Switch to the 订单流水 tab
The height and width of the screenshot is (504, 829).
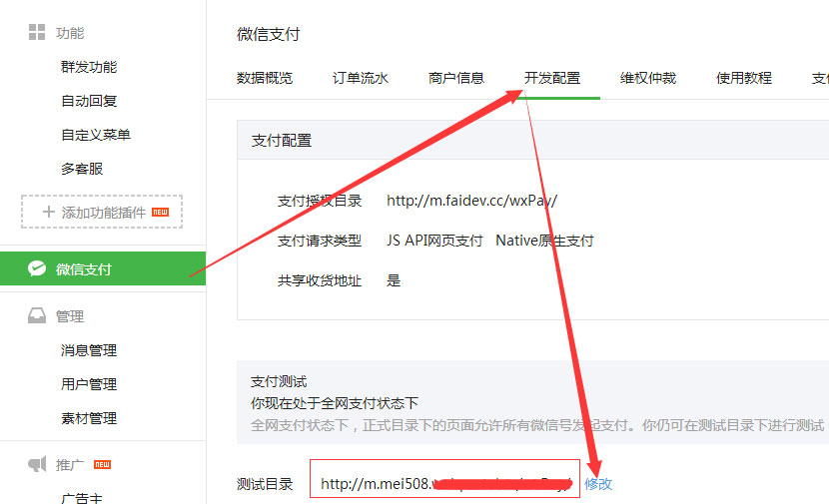click(x=360, y=78)
